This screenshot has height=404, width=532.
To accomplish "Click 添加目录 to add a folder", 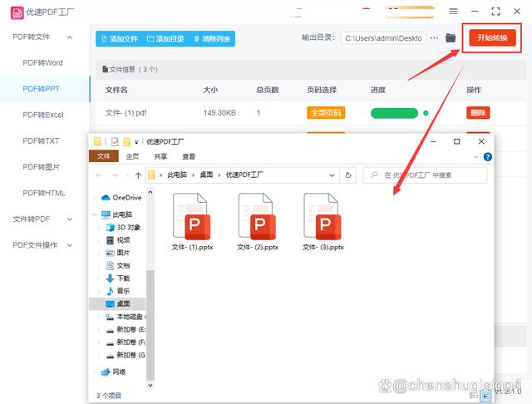I will [x=165, y=39].
